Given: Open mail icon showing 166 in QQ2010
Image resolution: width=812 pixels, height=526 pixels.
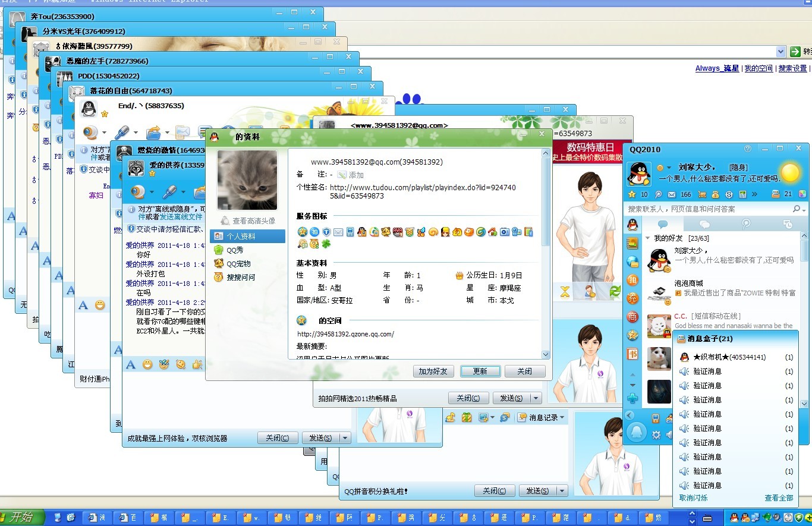Looking at the screenshot, I should (672, 194).
